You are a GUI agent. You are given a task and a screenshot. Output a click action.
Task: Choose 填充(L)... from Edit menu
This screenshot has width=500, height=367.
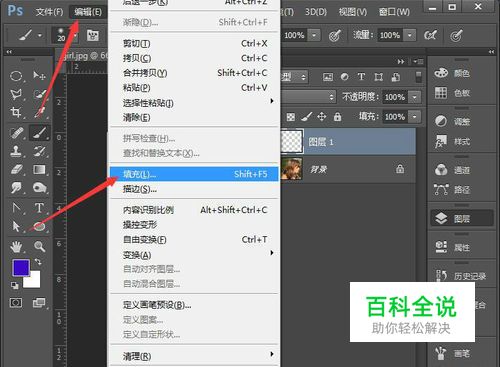194,174
